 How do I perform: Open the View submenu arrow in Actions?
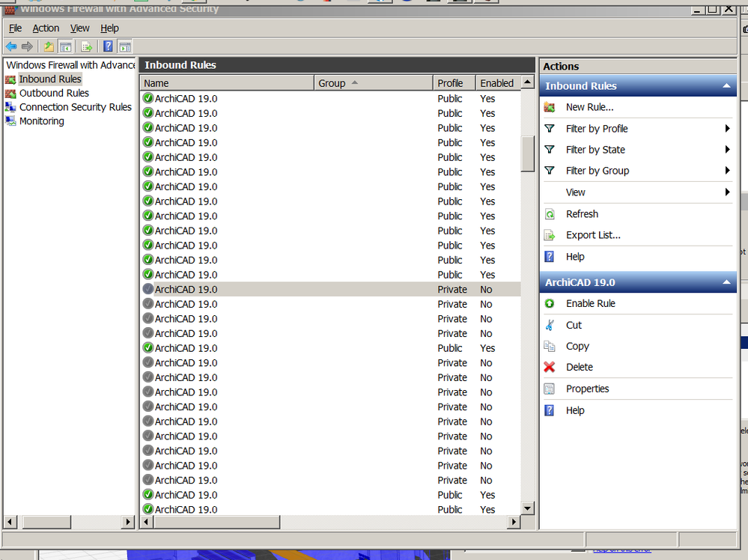coord(727,192)
